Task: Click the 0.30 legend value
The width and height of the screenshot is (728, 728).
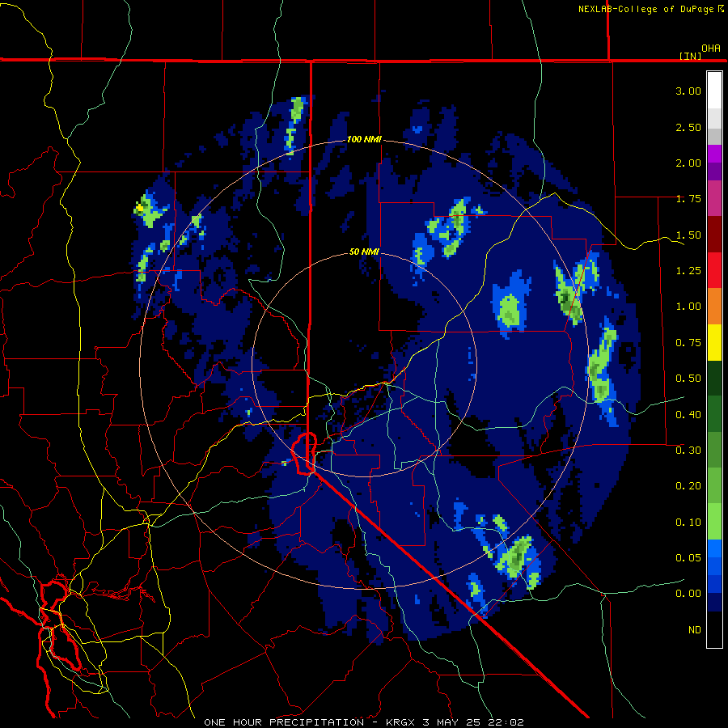Action: (688, 451)
